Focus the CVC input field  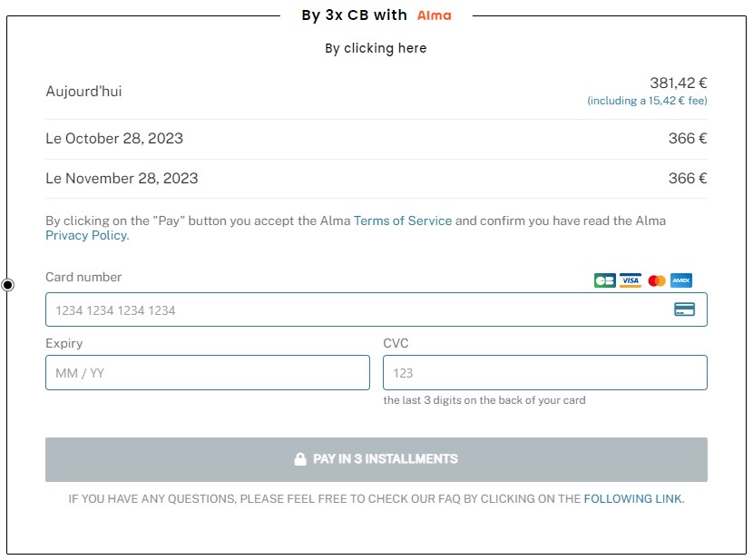point(545,373)
